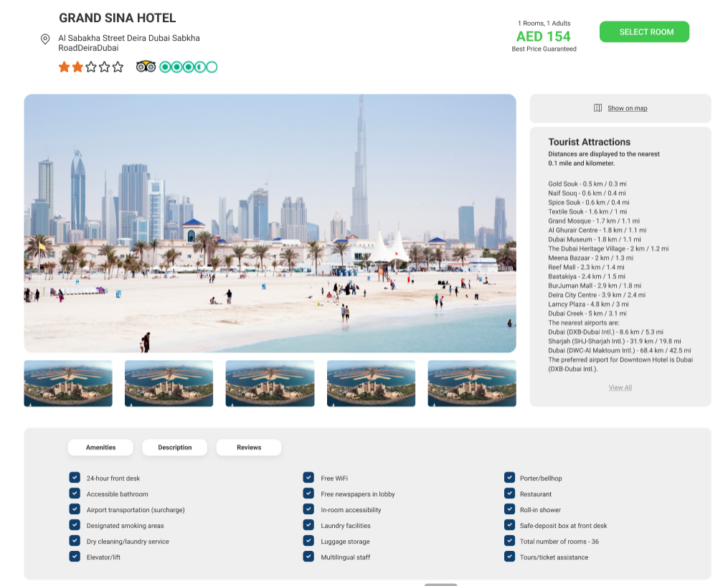Click the fifth empty rating star
Viewport: 728px width, 586px height.
pos(118,67)
